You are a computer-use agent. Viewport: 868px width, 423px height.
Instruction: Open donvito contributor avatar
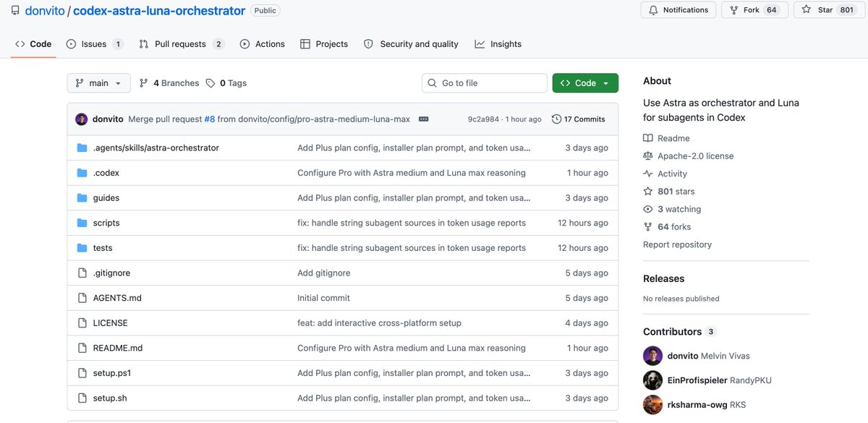[x=652, y=356]
